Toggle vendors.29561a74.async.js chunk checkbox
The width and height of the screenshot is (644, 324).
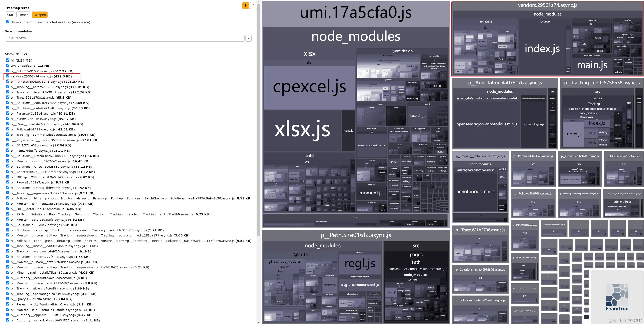coord(8,76)
